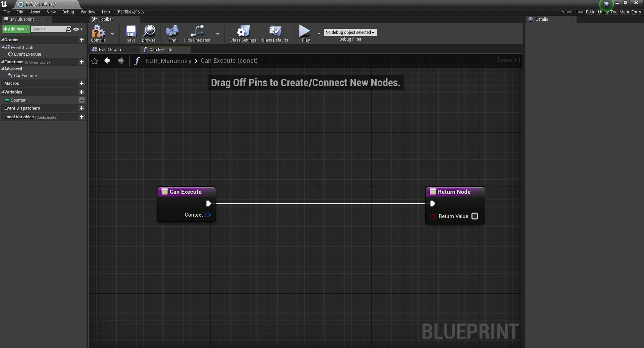Viewport: 644px width, 348px height.
Task: Click Unreal tutorials graduation cap icon
Action: click(x=606, y=4)
